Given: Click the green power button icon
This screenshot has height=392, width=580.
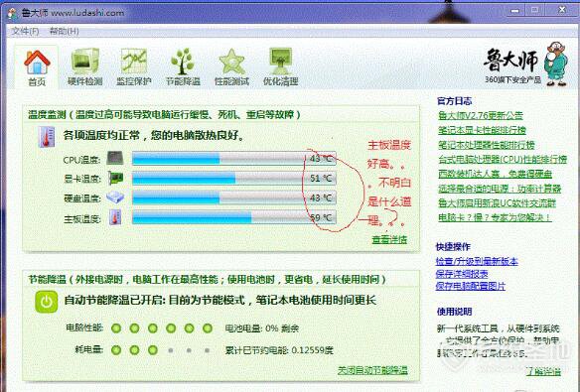Looking at the screenshot, I should point(47,302).
